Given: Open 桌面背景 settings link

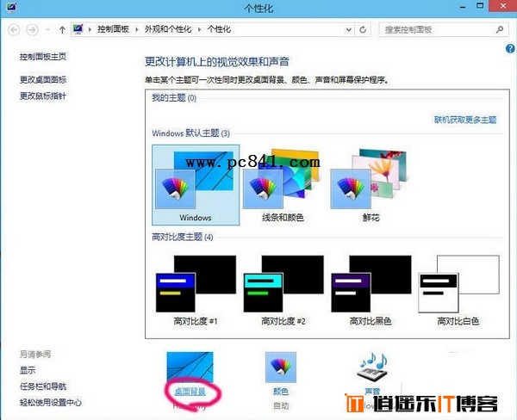Looking at the screenshot, I should pyautogui.click(x=190, y=392).
